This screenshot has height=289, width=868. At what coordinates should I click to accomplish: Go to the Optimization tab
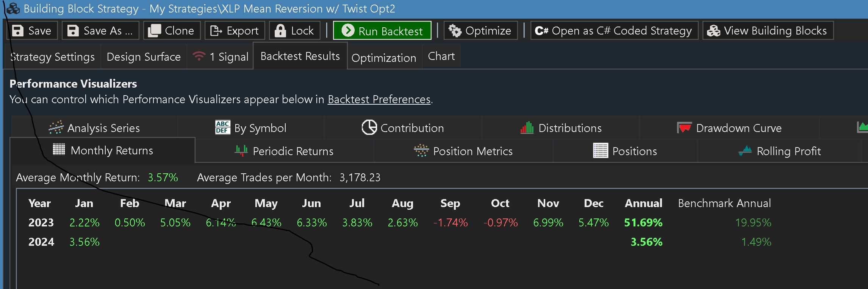pyautogui.click(x=384, y=58)
